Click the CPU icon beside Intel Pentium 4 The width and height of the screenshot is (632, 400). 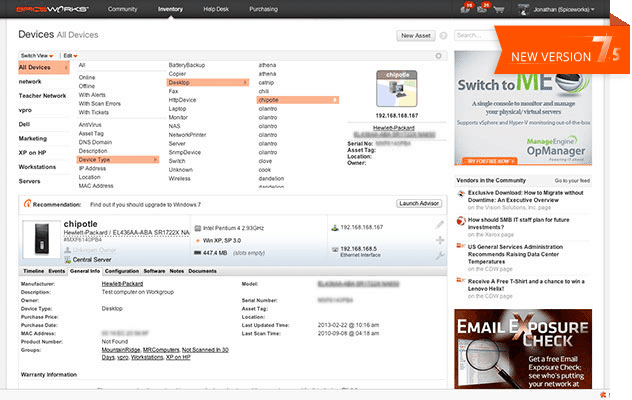coord(198,228)
